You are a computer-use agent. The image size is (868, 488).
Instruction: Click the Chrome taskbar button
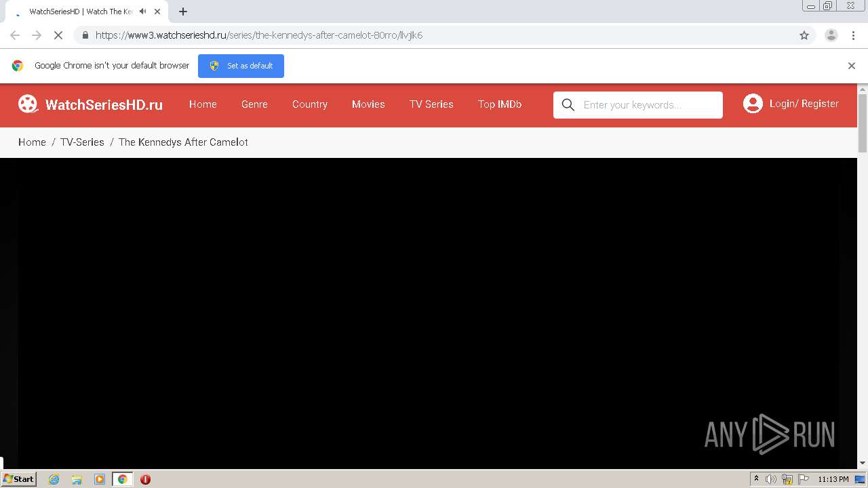[x=122, y=479]
